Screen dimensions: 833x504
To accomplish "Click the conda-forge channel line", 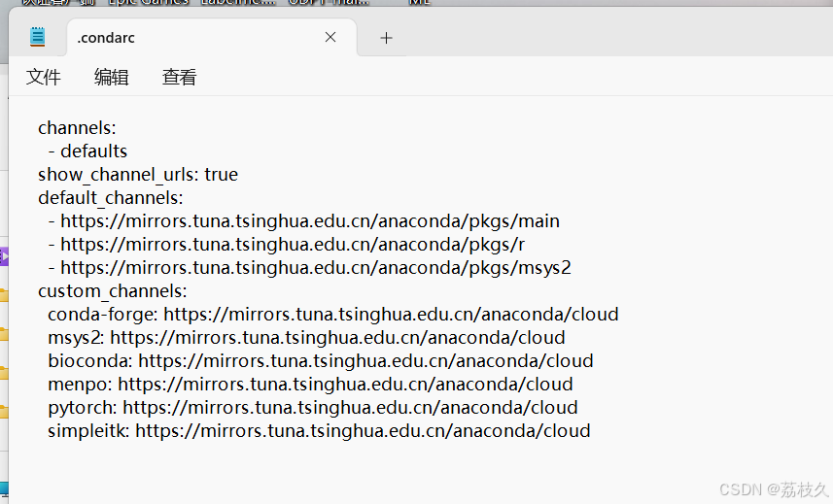I will tap(332, 315).
